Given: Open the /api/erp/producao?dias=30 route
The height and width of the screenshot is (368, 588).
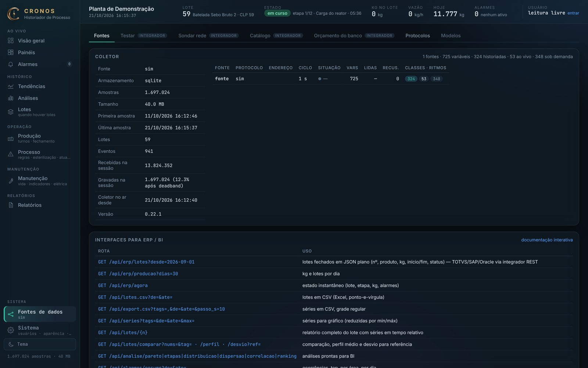Looking at the screenshot, I should [x=138, y=274].
